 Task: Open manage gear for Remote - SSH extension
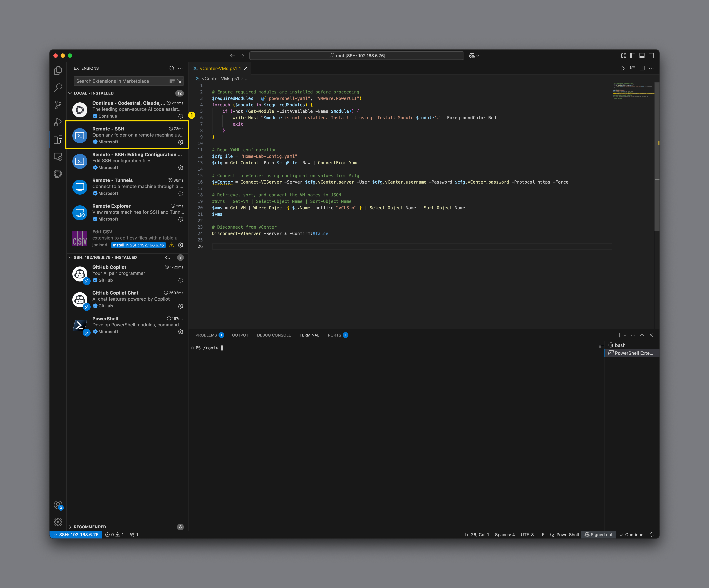point(181,142)
